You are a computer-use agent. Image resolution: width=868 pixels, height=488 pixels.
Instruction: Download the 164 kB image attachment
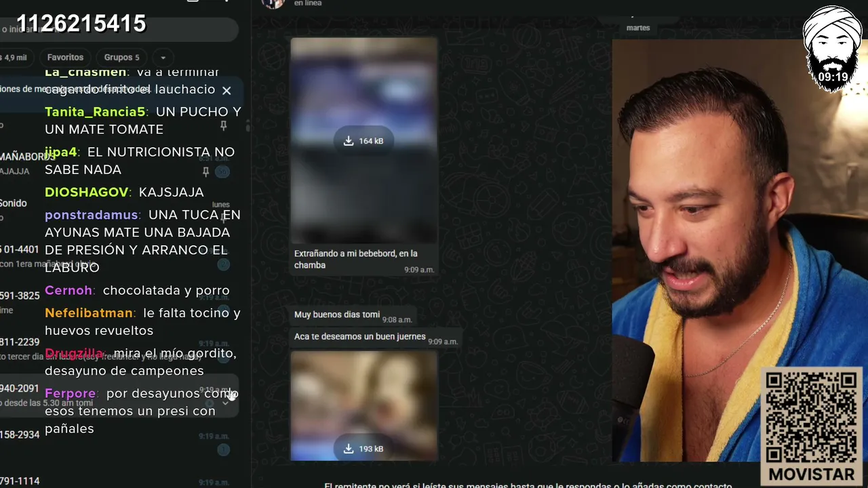(363, 141)
